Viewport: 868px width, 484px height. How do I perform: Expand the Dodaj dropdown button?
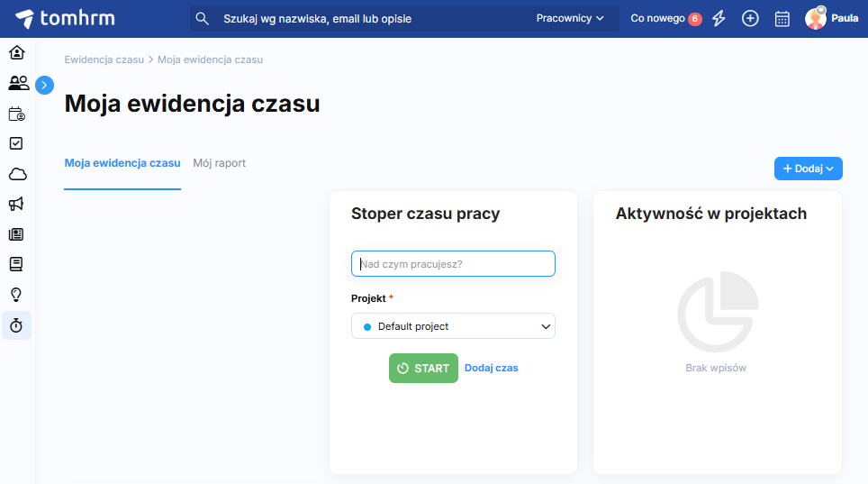[x=808, y=169]
